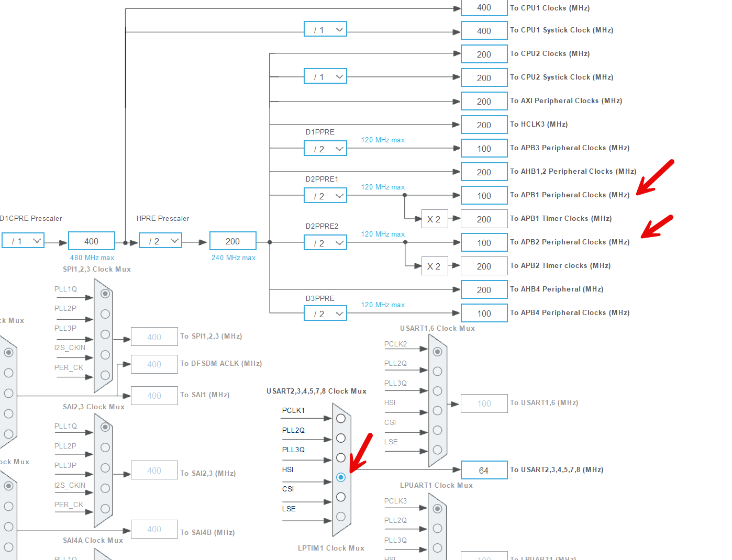
Task: Open the D1CPRE Prescaler dropdown
Action: pos(23,240)
